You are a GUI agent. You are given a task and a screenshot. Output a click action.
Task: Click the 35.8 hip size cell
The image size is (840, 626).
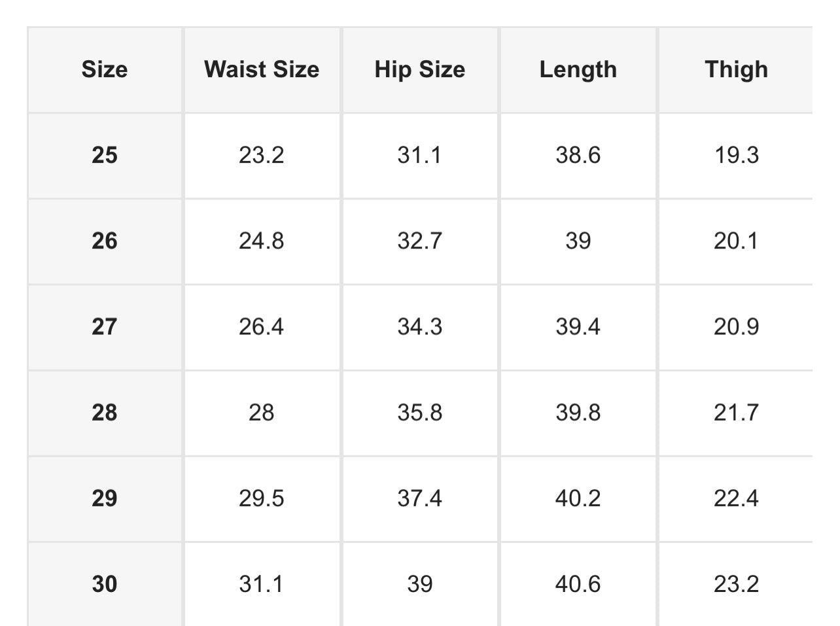click(420, 413)
